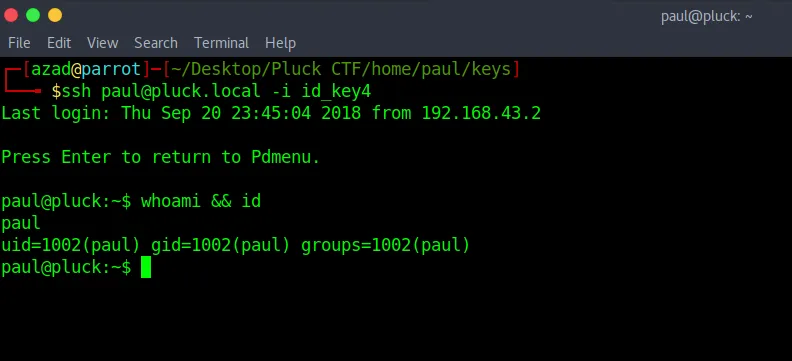This screenshot has width=792, height=361.
Task: Open the Edit menu
Action: tap(59, 43)
